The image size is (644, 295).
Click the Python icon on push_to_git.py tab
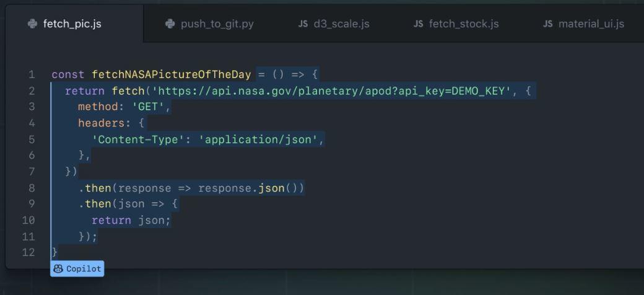[x=170, y=24]
